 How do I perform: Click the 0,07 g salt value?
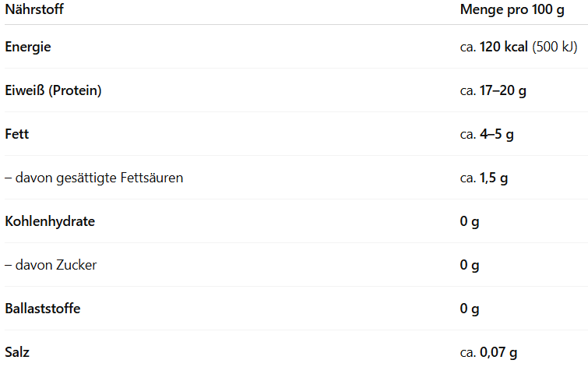(498, 352)
